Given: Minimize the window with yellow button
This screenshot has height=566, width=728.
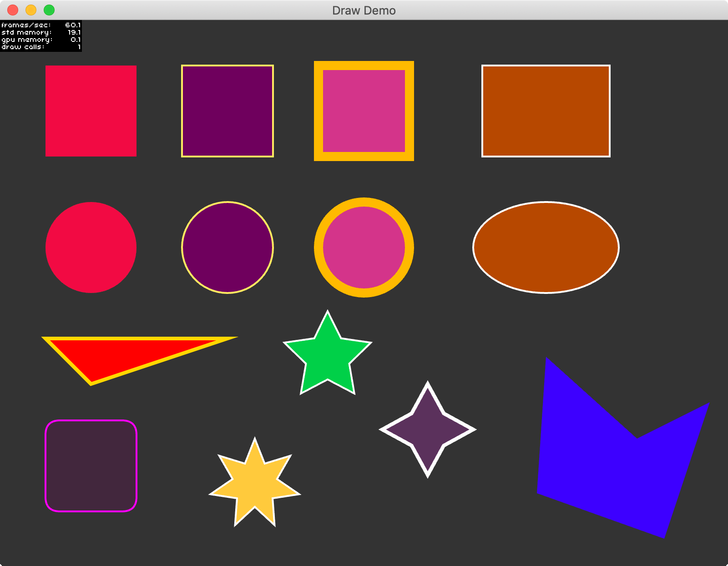Looking at the screenshot, I should (x=31, y=10).
